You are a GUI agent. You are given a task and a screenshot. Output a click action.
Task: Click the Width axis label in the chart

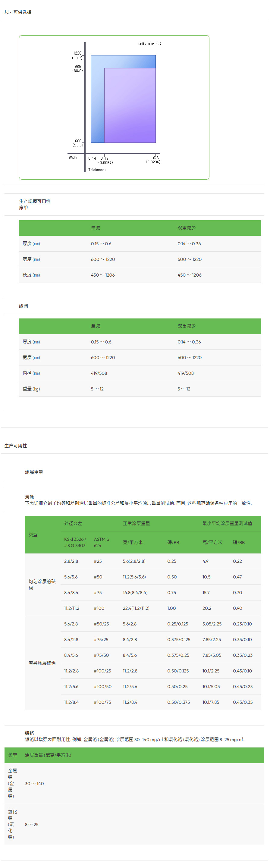(73, 157)
